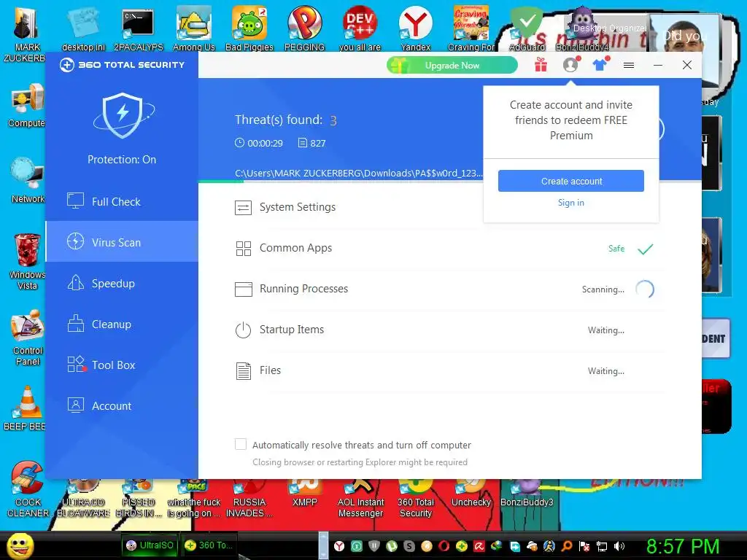Open Craving For Worms desktop icon

coord(471,29)
